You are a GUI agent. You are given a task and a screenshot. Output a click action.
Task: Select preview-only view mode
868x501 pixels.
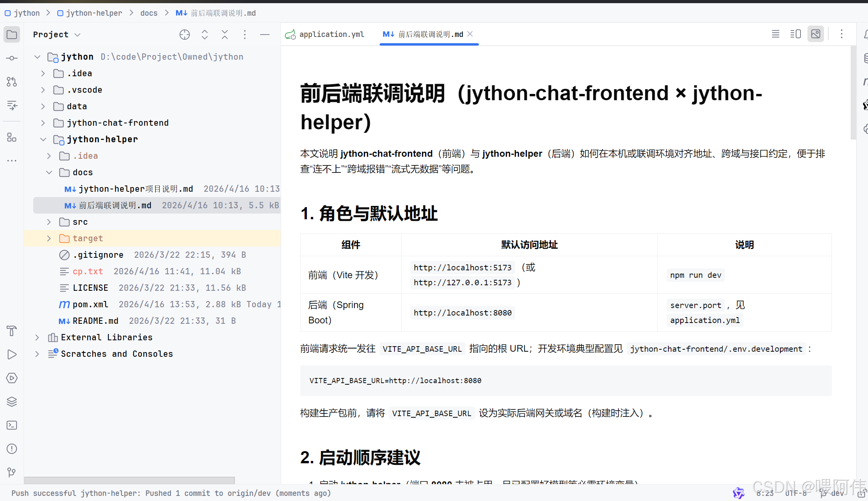click(x=816, y=34)
